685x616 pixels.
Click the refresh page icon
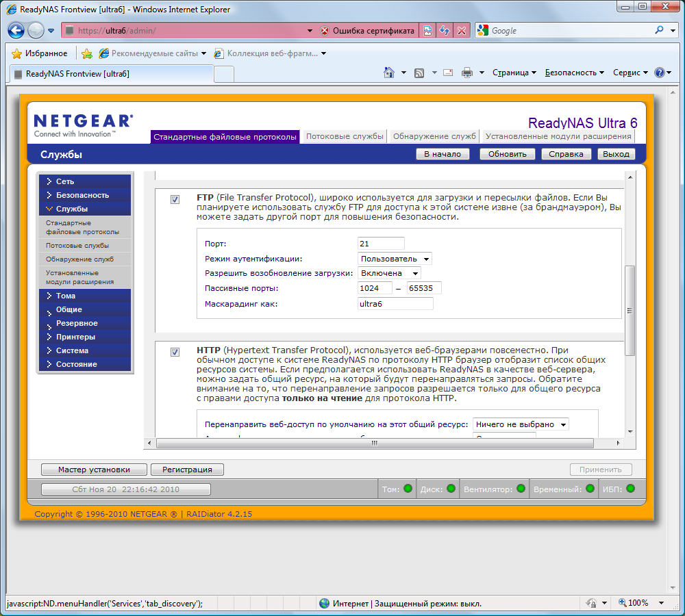tap(445, 31)
